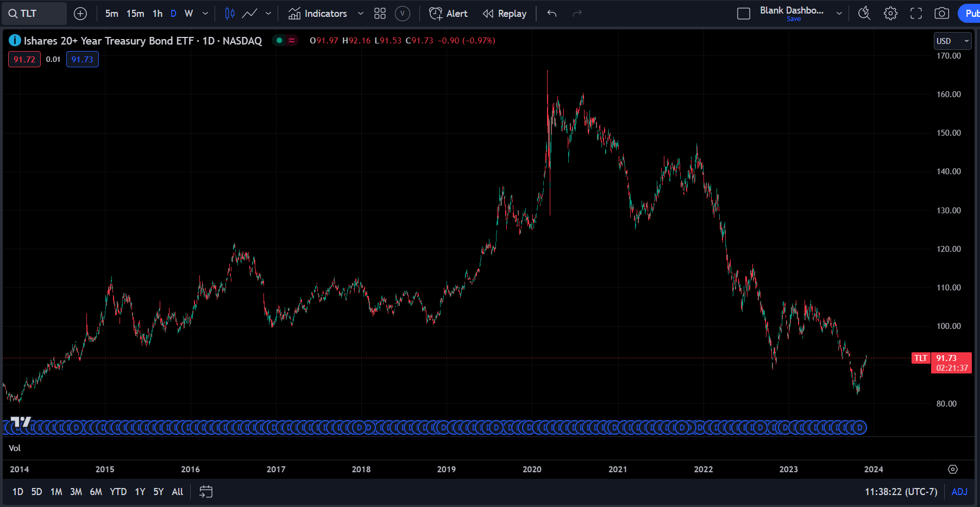This screenshot has height=507, width=980.
Task: Set date range to 6M
Action: [96, 492]
